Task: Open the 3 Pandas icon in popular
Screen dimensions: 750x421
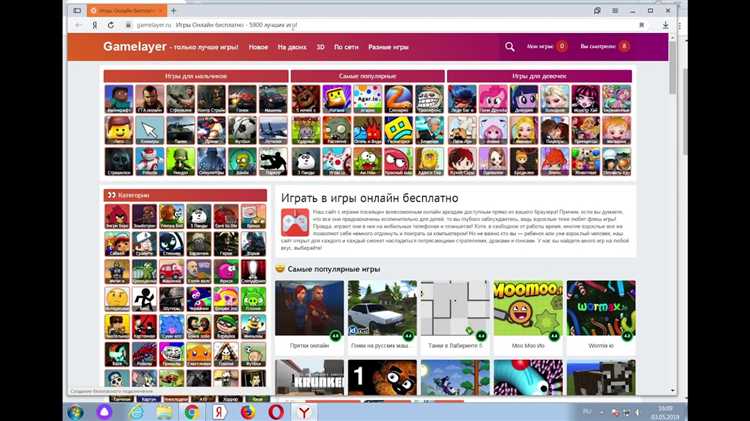Action: 306,161
